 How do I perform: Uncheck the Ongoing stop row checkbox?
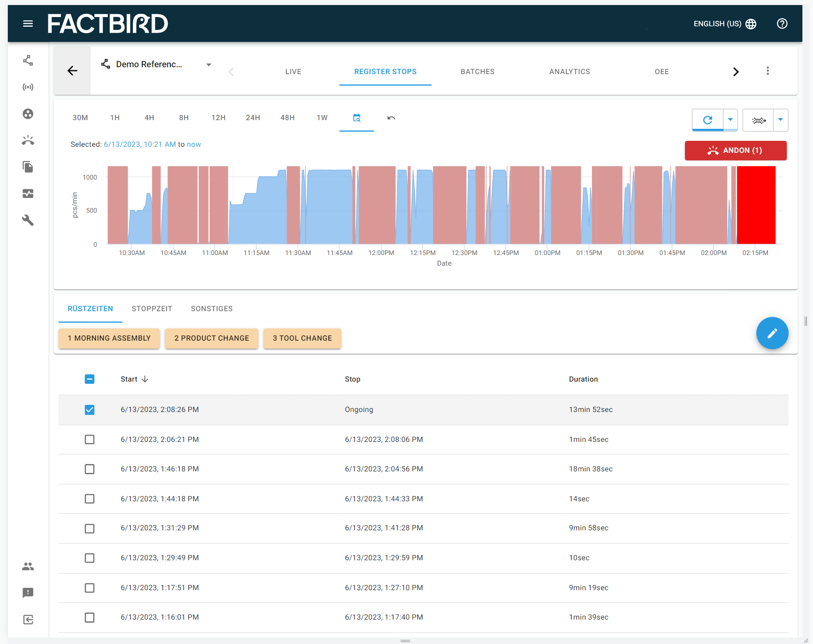coord(89,409)
